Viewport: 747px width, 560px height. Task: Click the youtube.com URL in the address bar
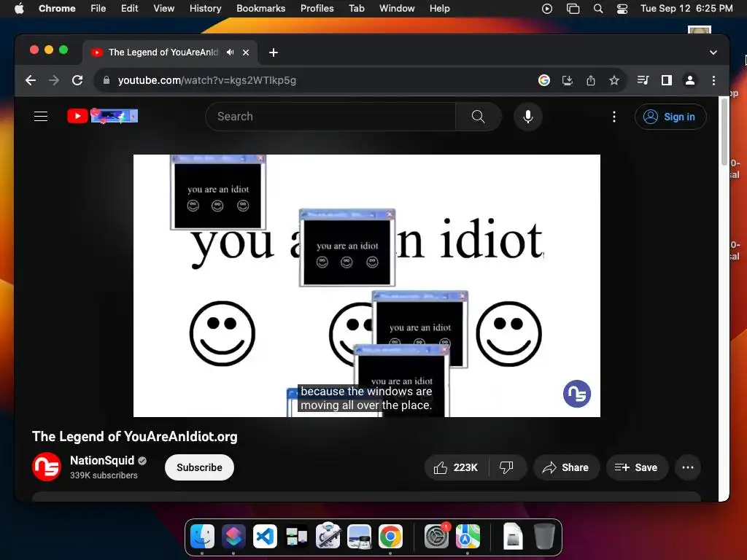coord(207,80)
